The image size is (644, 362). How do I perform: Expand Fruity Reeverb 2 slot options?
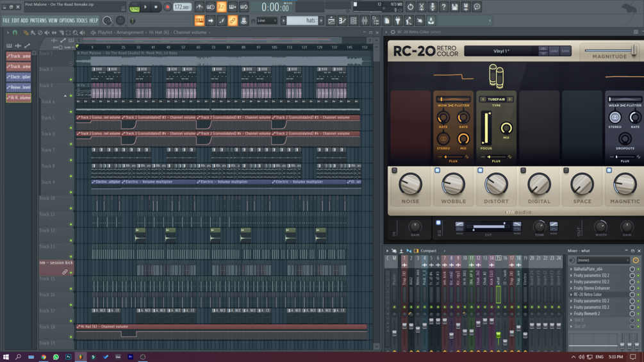[x=572, y=313]
